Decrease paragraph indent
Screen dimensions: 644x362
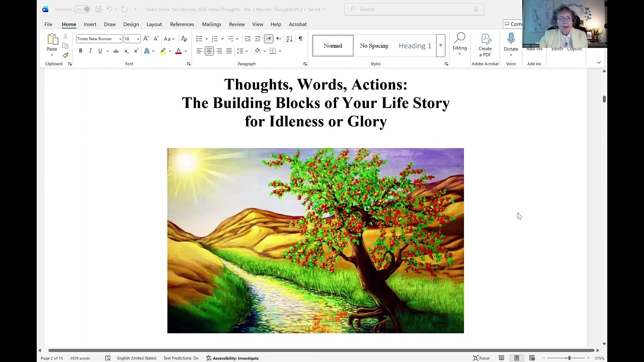248,39
